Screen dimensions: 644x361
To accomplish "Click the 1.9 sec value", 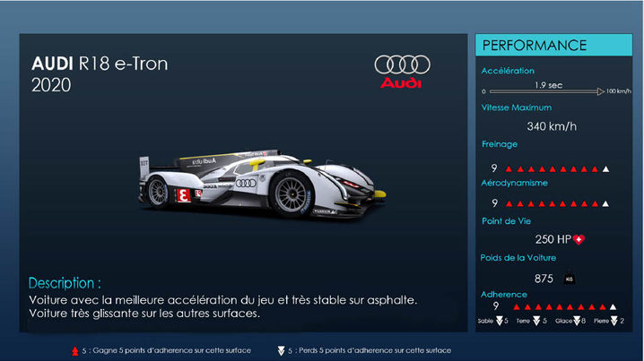I will (x=548, y=85).
